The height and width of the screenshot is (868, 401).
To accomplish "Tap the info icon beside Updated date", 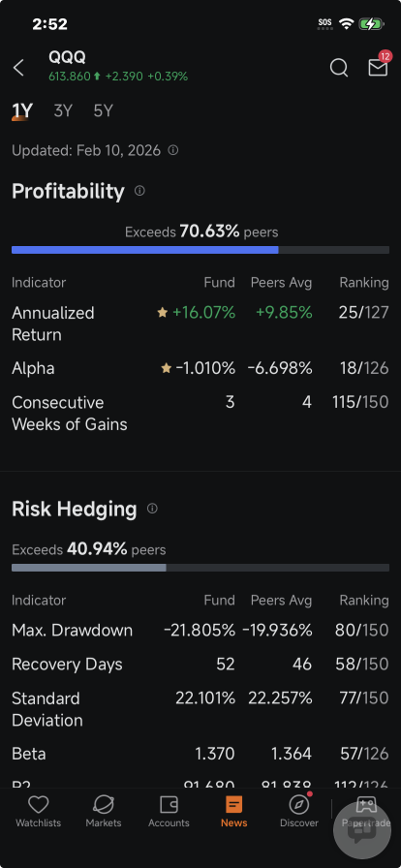I will pos(172,150).
